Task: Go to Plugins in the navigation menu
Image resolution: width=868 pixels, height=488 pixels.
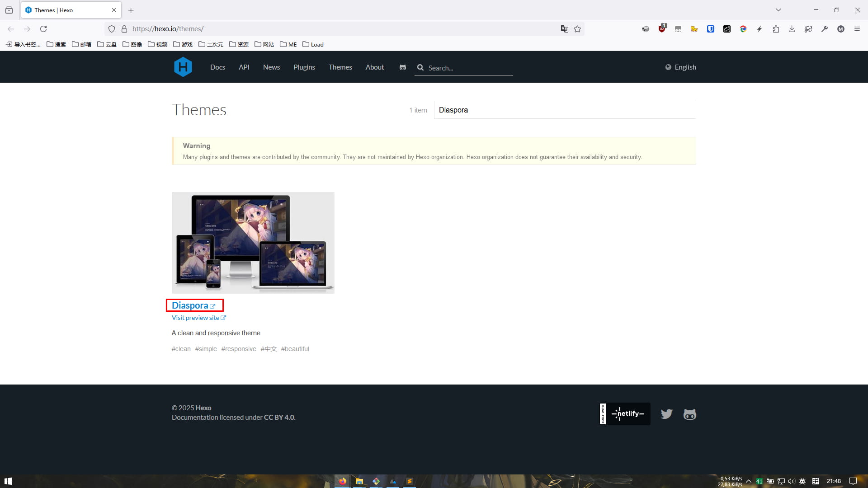Action: tap(304, 67)
